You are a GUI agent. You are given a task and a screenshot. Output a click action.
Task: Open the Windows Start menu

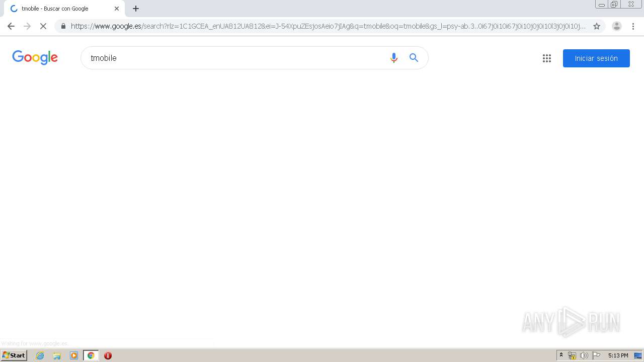coord(14,355)
